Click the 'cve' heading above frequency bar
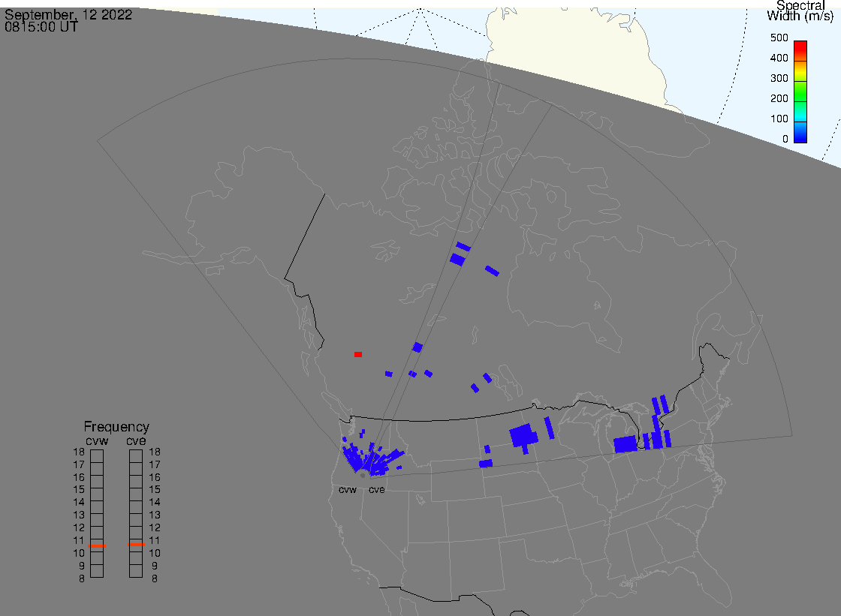Viewport: 841px width, 616px height. 136,440
